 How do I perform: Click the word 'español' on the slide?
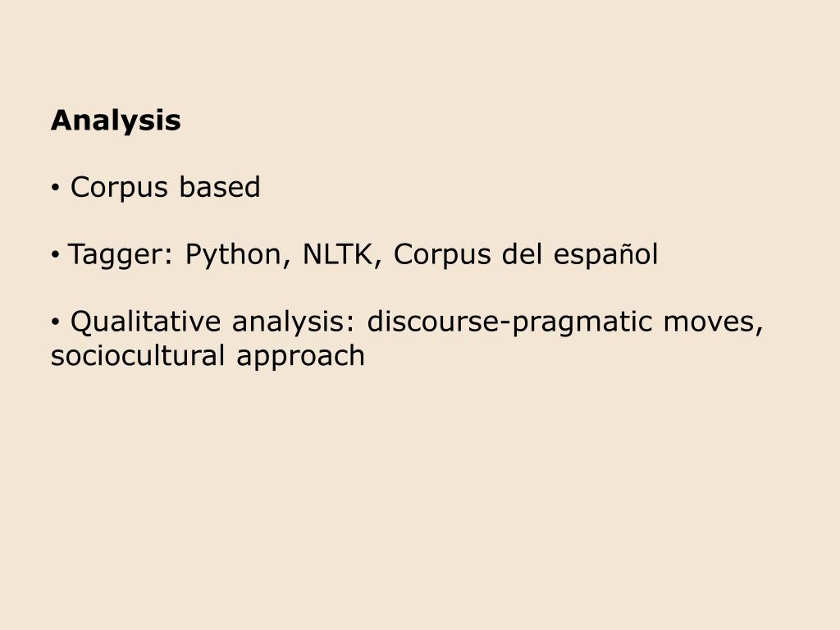[605, 255]
